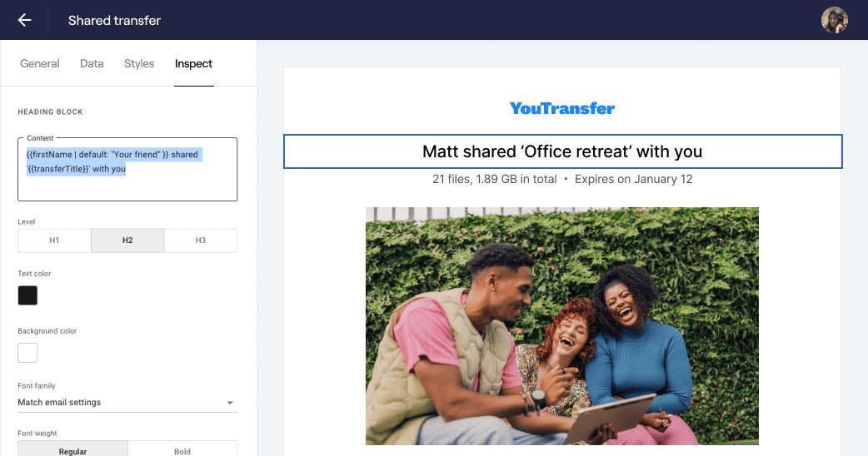Screen dimensions: 868x456
Task: Switch to the Data tab
Action: click(92, 63)
